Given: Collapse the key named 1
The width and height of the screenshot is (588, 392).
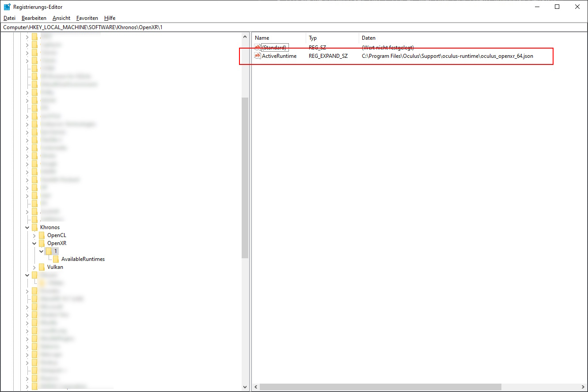Looking at the screenshot, I should 42,251.
